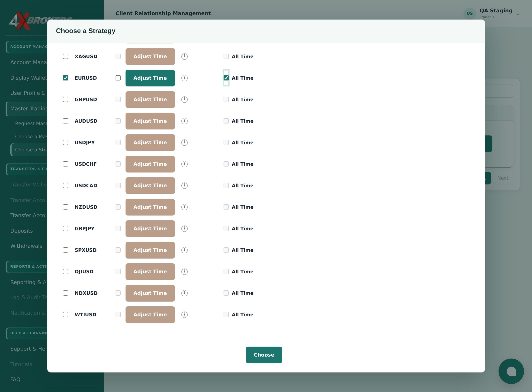Tick the WTIUSD symbol checkbox
This screenshot has height=392, width=532.
pyautogui.click(x=66, y=315)
